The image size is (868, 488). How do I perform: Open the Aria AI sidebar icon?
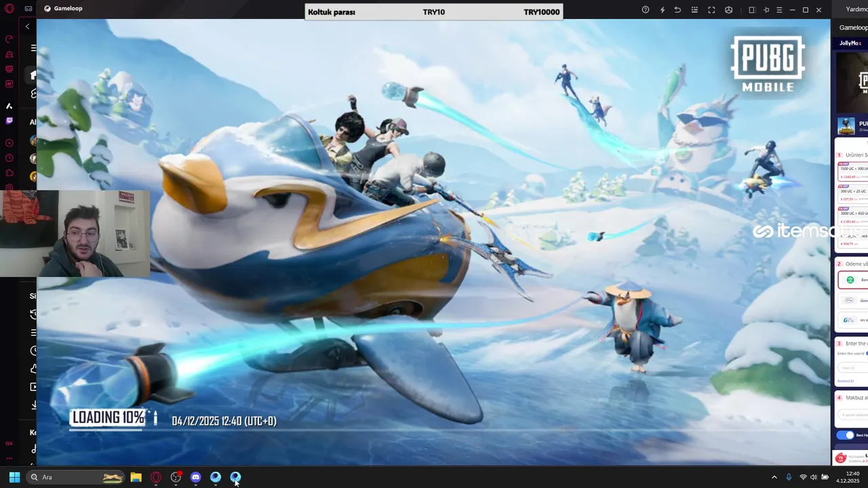coord(9,106)
